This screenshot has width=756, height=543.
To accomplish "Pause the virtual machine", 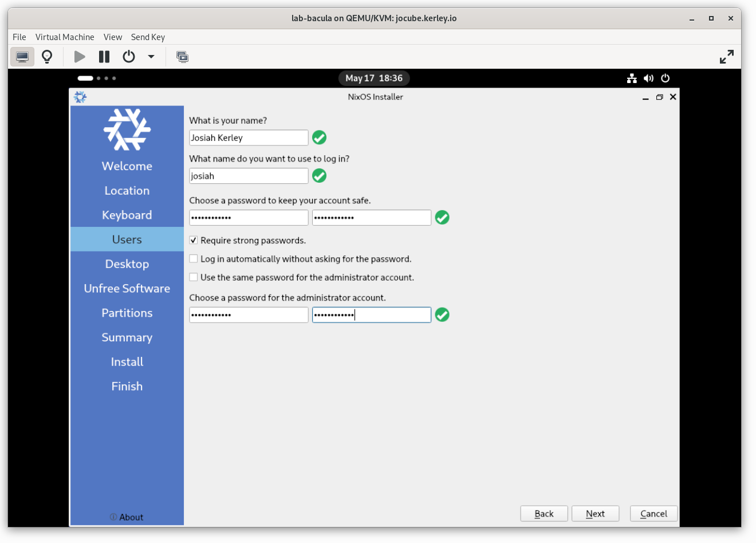I will (104, 57).
